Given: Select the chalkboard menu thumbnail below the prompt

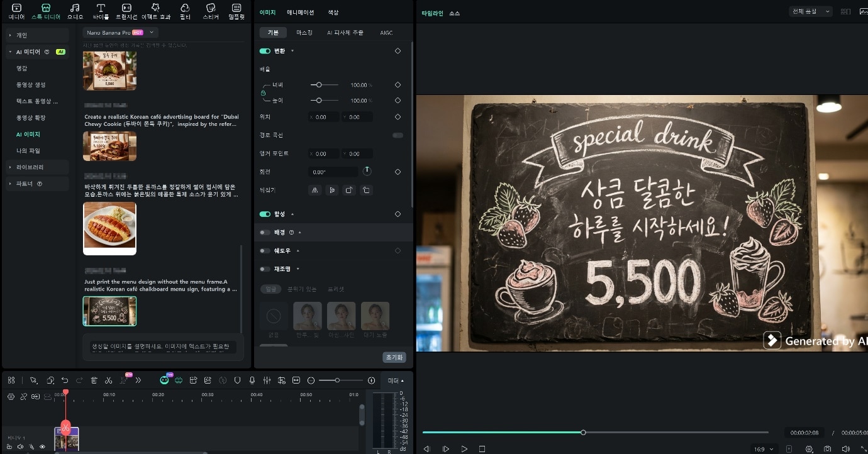Looking at the screenshot, I should click(109, 311).
